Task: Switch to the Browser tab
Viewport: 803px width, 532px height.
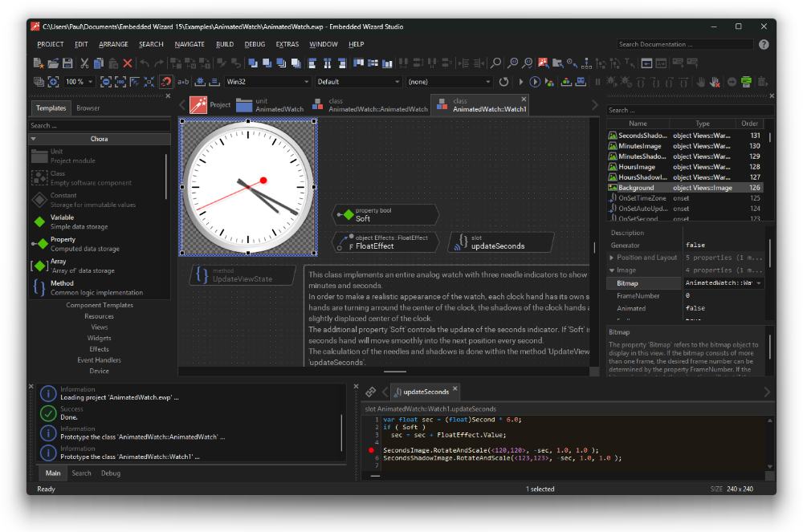Action: [88, 108]
